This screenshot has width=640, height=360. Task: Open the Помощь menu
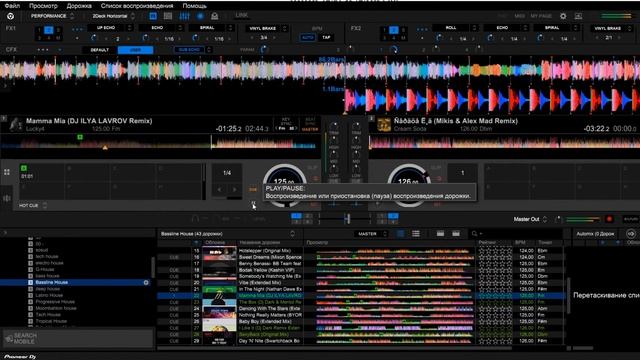pos(195,6)
